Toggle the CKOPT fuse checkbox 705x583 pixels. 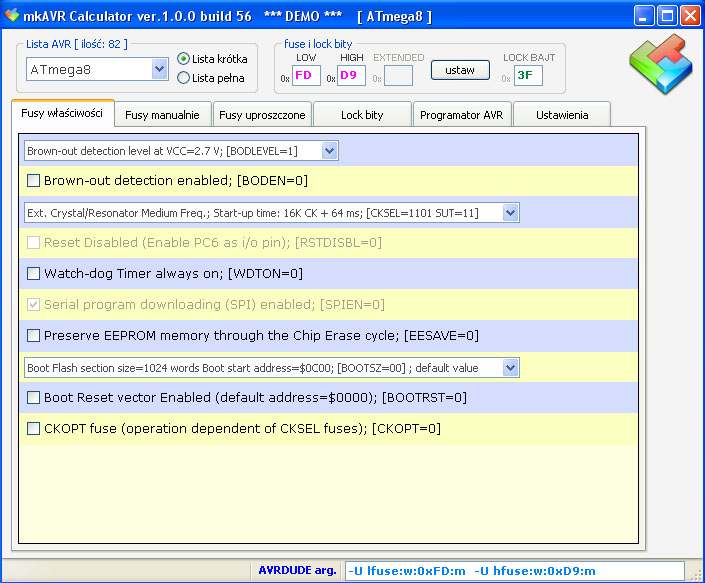[33, 428]
